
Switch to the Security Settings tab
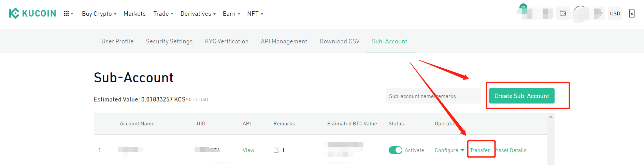pyautogui.click(x=169, y=41)
